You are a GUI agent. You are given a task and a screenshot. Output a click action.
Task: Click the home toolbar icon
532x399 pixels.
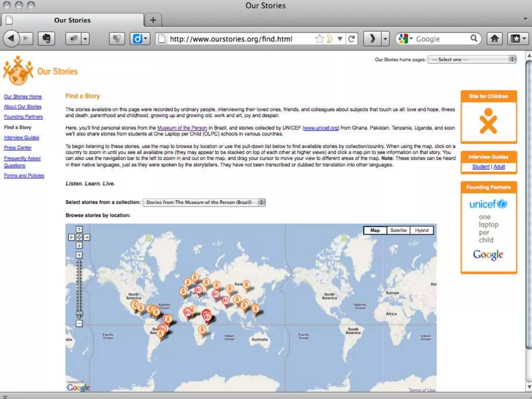point(494,39)
